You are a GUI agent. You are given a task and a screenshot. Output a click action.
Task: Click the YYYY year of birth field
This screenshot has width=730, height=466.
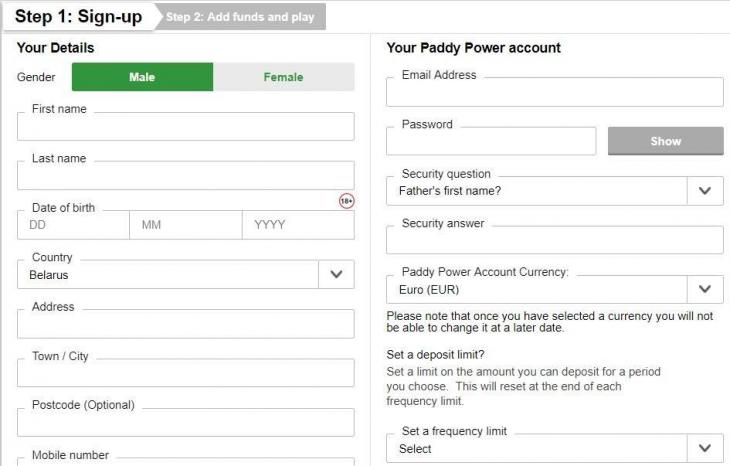[298, 225]
